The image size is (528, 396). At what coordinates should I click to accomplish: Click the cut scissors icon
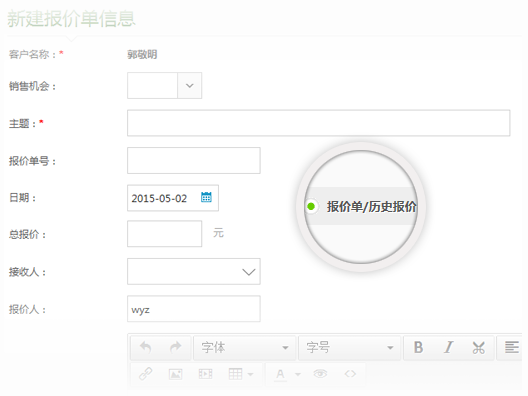478,348
